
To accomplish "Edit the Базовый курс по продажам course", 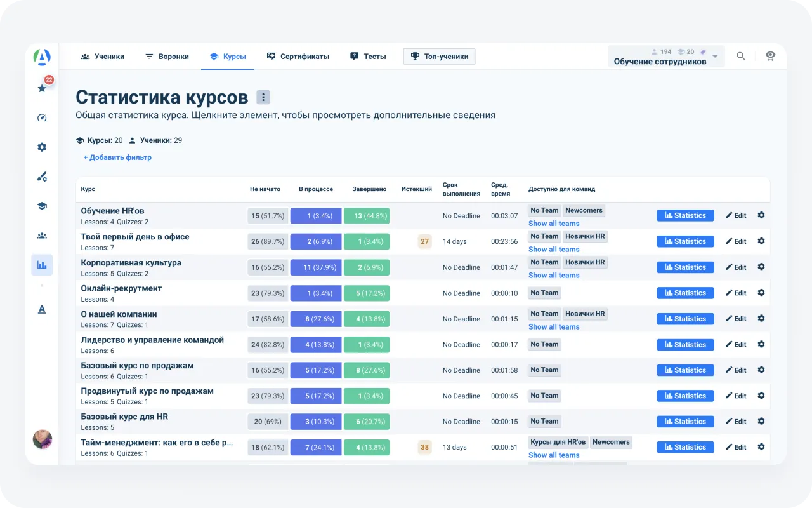I will (736, 370).
